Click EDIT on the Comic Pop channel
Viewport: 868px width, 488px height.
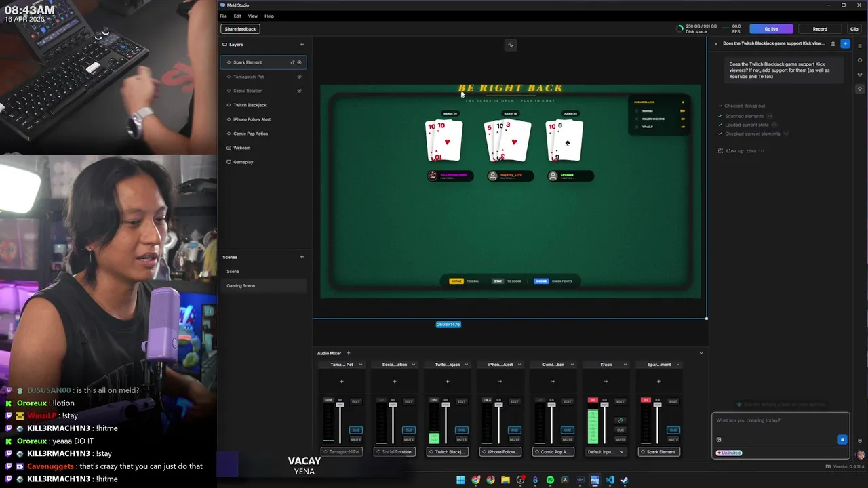(568, 401)
